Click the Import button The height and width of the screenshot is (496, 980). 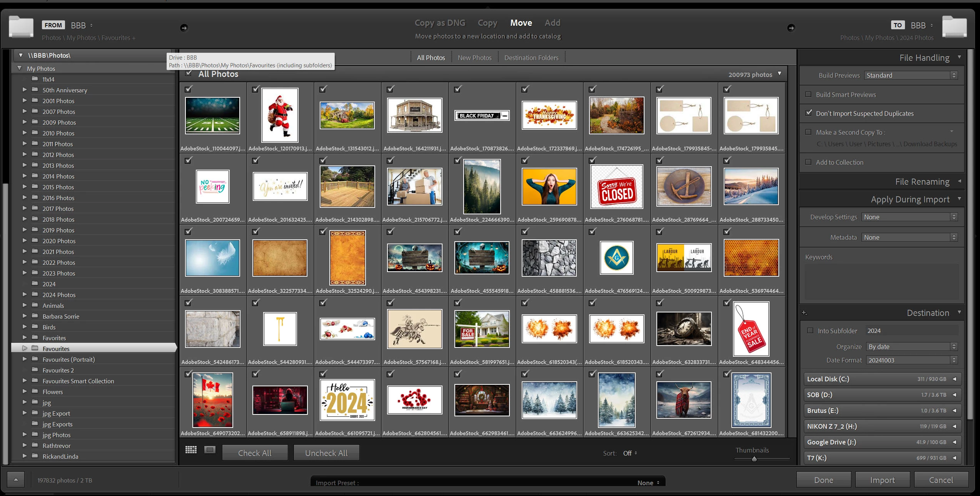click(x=882, y=480)
